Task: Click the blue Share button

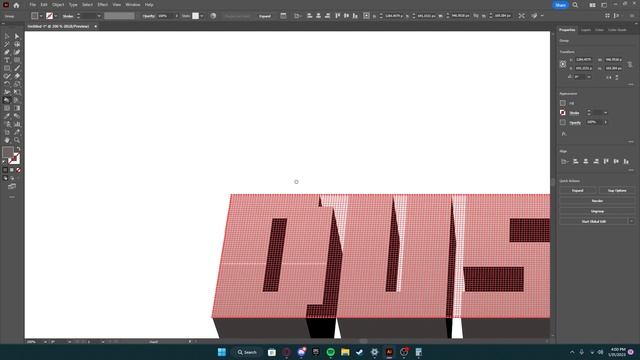Action: [560, 5]
